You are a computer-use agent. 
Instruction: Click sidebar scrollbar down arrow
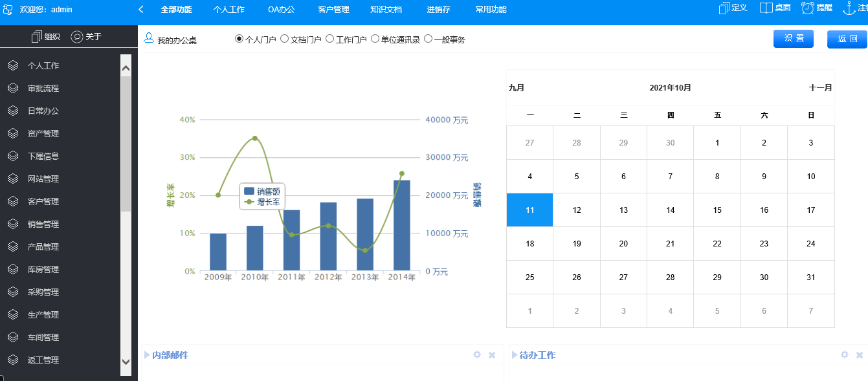coord(126,362)
